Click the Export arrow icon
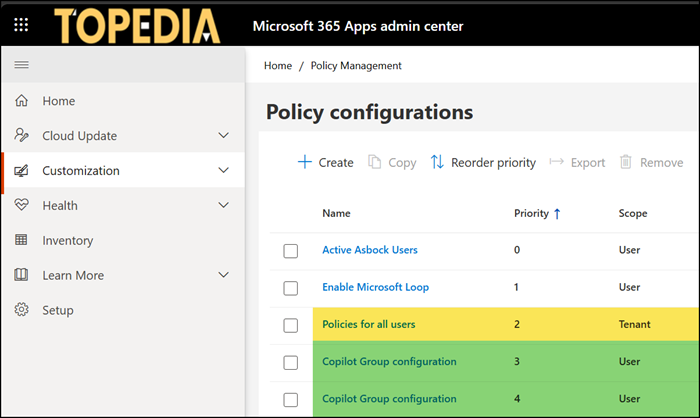700x418 pixels. pos(556,161)
